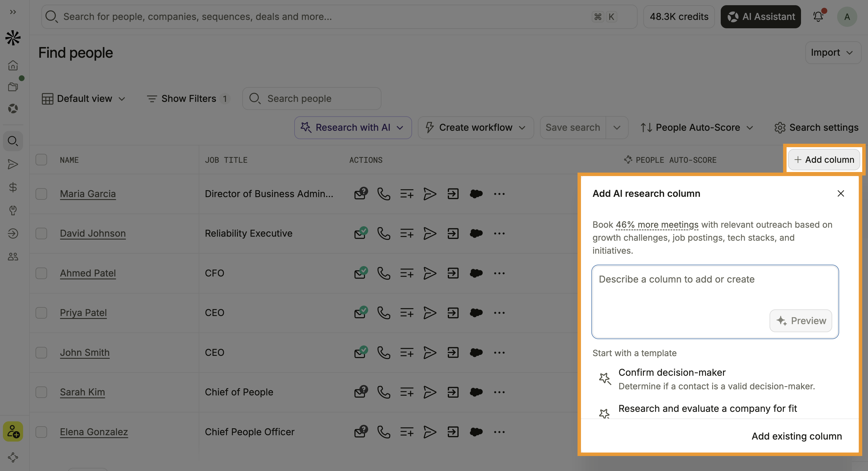Click the Show Filters button
This screenshot has width=868, height=471.
tap(189, 99)
